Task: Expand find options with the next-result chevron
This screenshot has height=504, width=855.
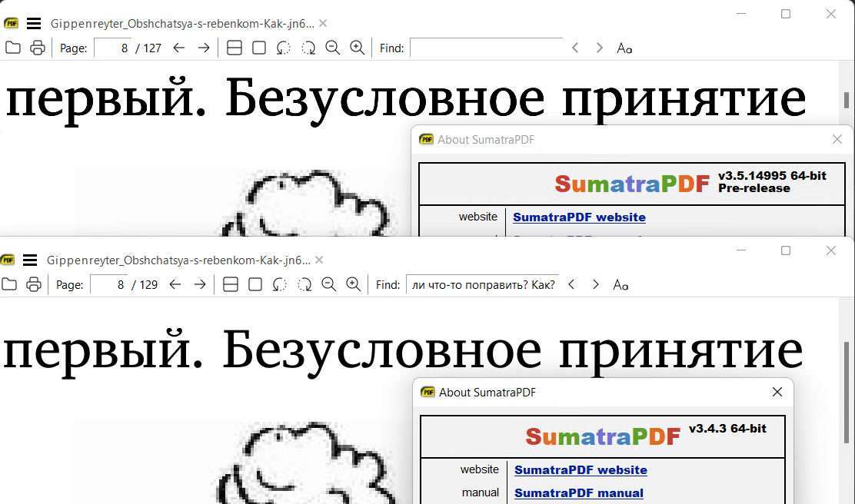Action: click(599, 48)
